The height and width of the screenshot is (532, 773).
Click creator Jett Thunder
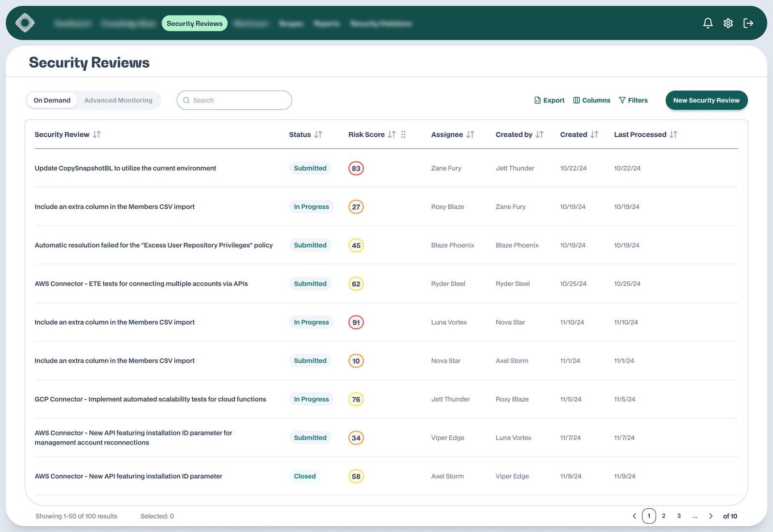click(x=515, y=168)
